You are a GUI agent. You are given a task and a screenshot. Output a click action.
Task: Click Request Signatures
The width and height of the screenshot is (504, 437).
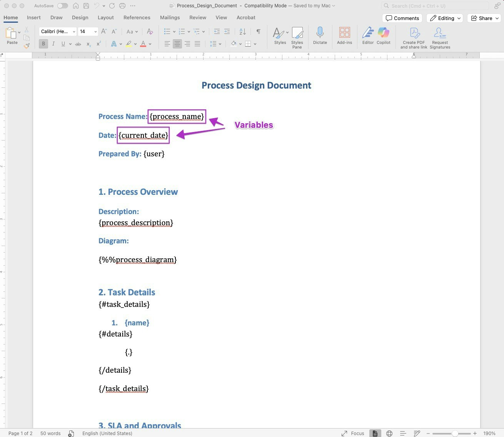tap(439, 37)
